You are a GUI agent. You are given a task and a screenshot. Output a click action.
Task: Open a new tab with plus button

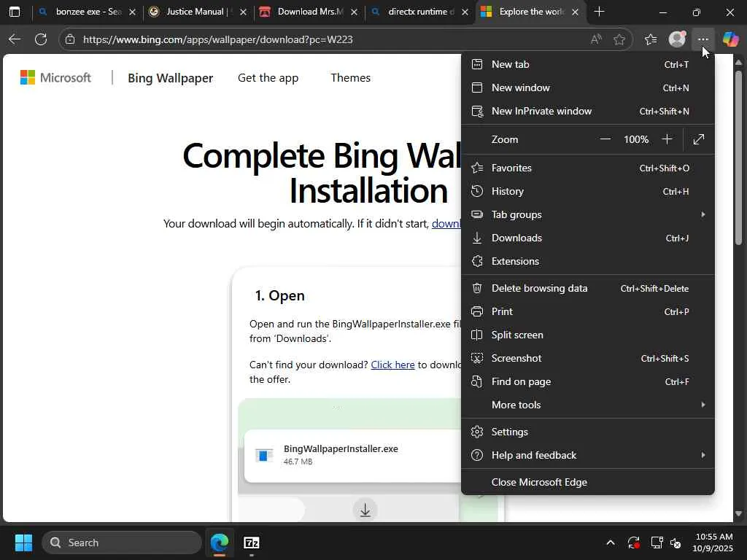pyautogui.click(x=600, y=12)
